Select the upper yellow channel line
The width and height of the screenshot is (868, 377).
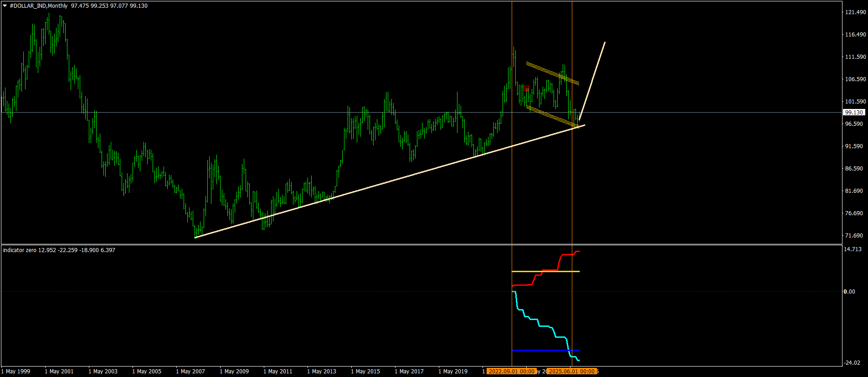(x=552, y=73)
